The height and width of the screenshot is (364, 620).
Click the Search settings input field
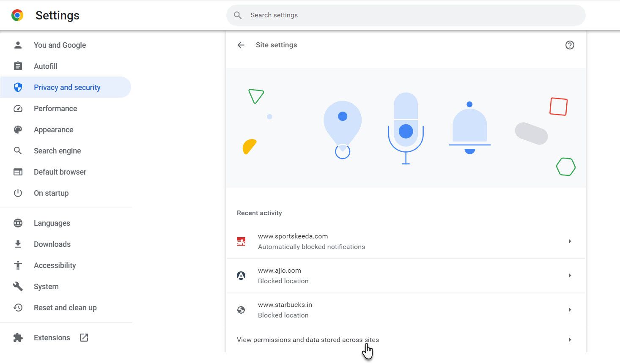(x=406, y=15)
